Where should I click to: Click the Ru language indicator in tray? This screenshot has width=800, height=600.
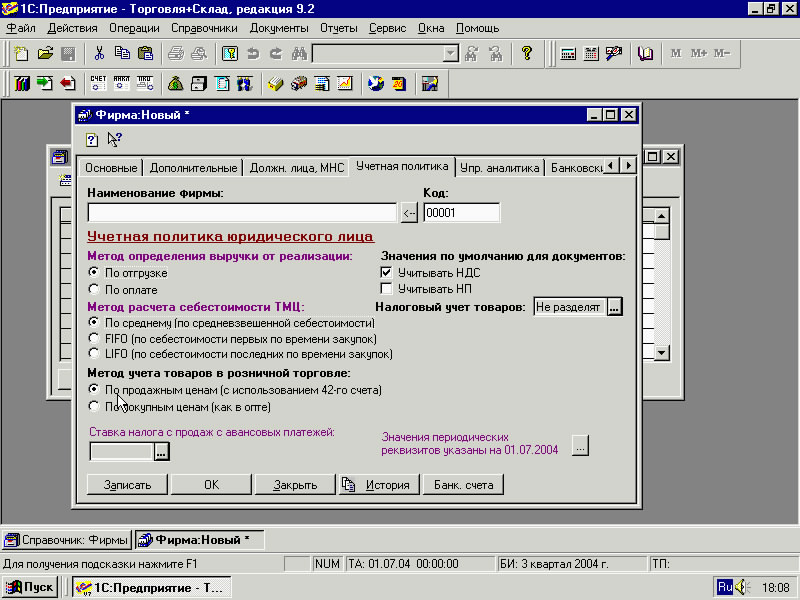click(x=724, y=587)
